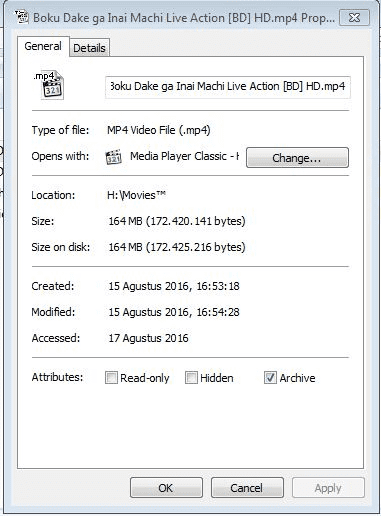Click the dialog title bar text

pyautogui.click(x=184, y=18)
